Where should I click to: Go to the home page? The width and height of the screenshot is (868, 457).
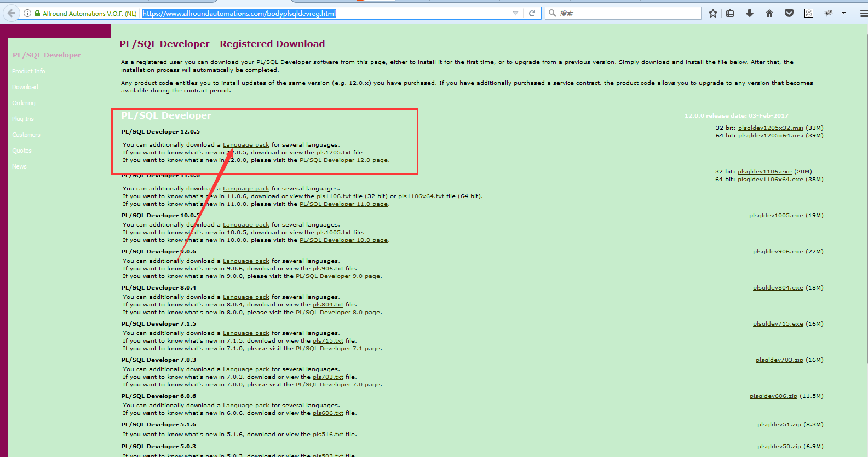(x=769, y=13)
